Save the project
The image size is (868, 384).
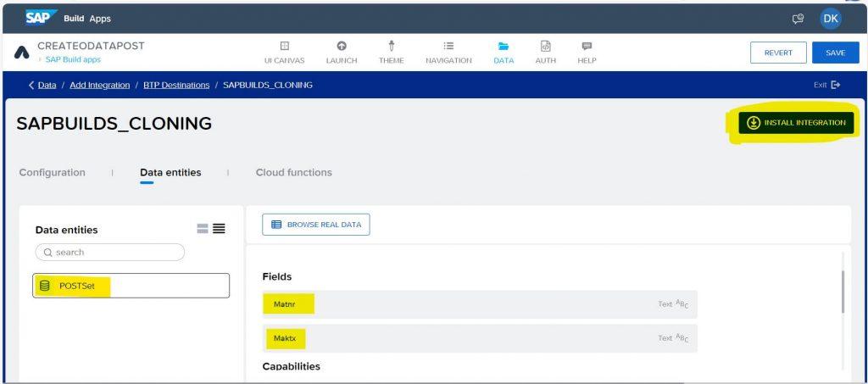(835, 53)
